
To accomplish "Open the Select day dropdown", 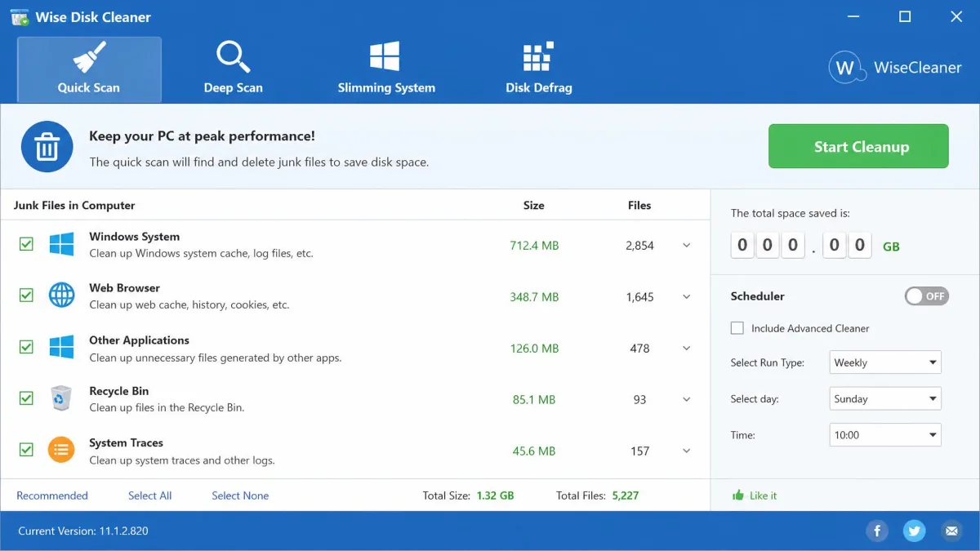I will point(885,399).
